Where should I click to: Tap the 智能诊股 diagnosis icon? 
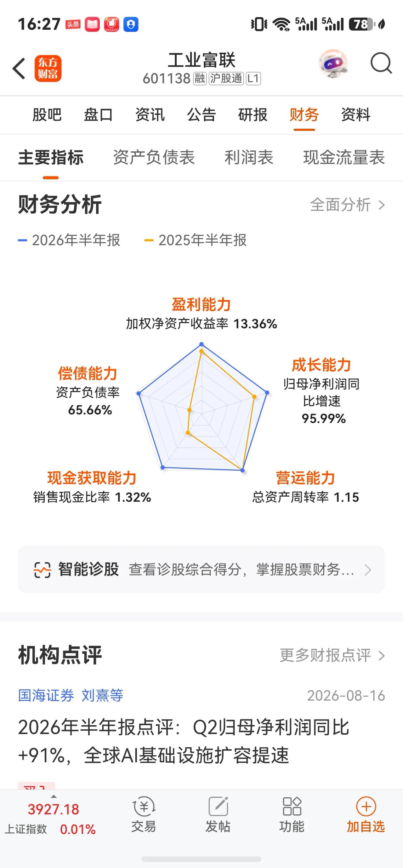click(42, 570)
